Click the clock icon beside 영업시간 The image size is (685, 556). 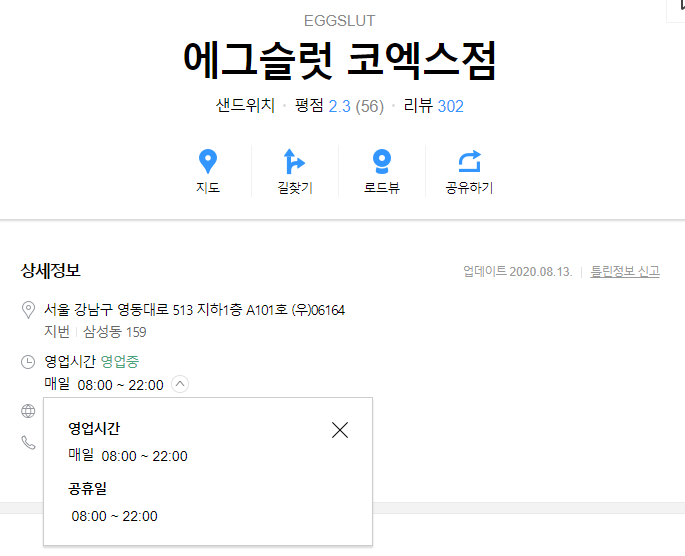pyautogui.click(x=28, y=362)
